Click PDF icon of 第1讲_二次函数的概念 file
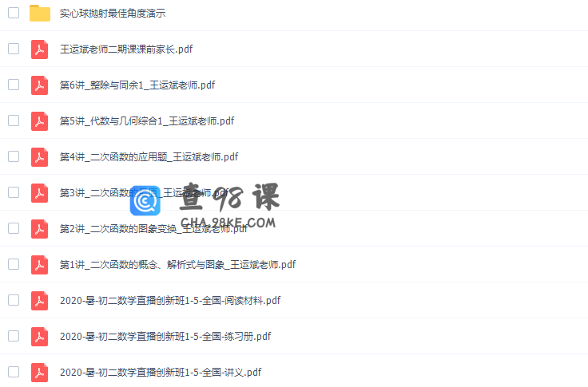588x387 pixels. click(39, 265)
